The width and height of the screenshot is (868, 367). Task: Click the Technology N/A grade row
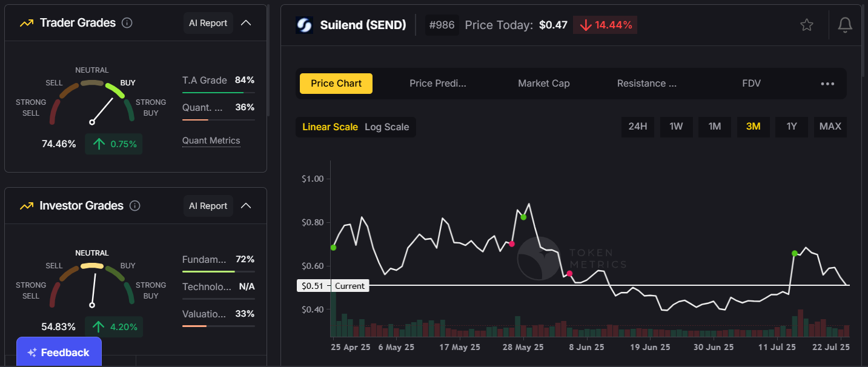click(219, 287)
